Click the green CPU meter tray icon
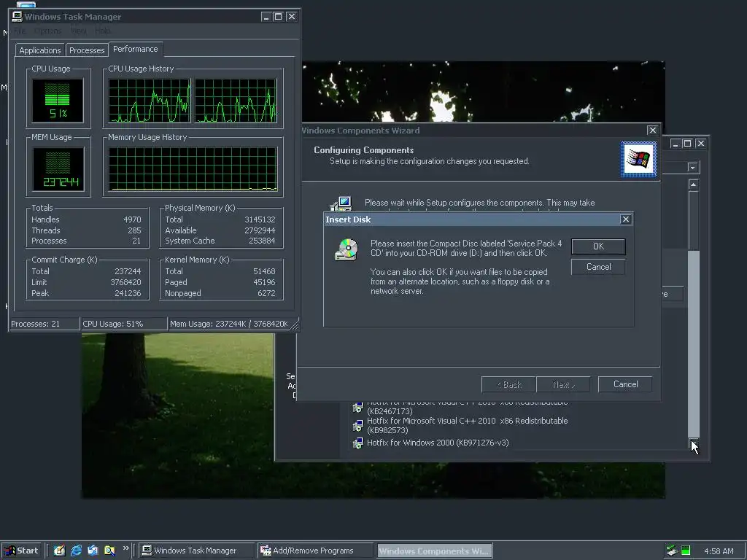 [x=686, y=551]
